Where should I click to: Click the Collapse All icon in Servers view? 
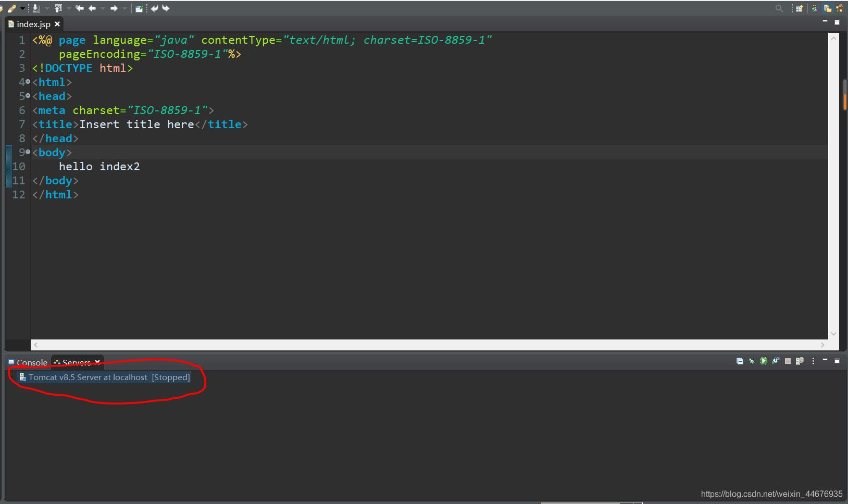click(x=740, y=361)
